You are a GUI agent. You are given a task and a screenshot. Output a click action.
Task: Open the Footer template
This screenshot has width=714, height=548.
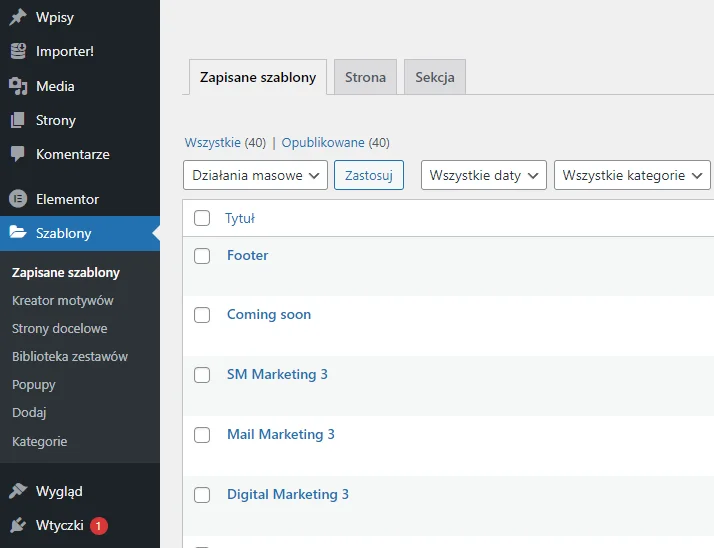click(x=248, y=255)
